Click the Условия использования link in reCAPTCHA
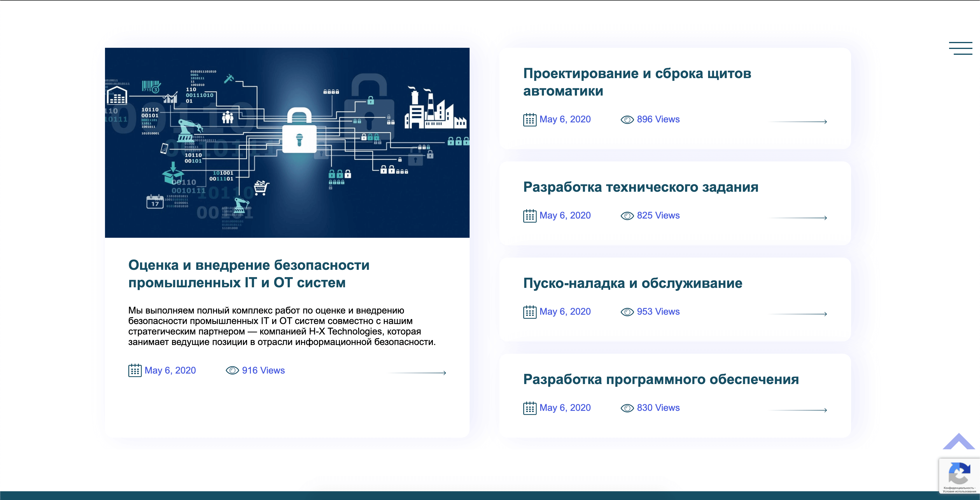Screen dimensions: 980x500 [x=959, y=491]
